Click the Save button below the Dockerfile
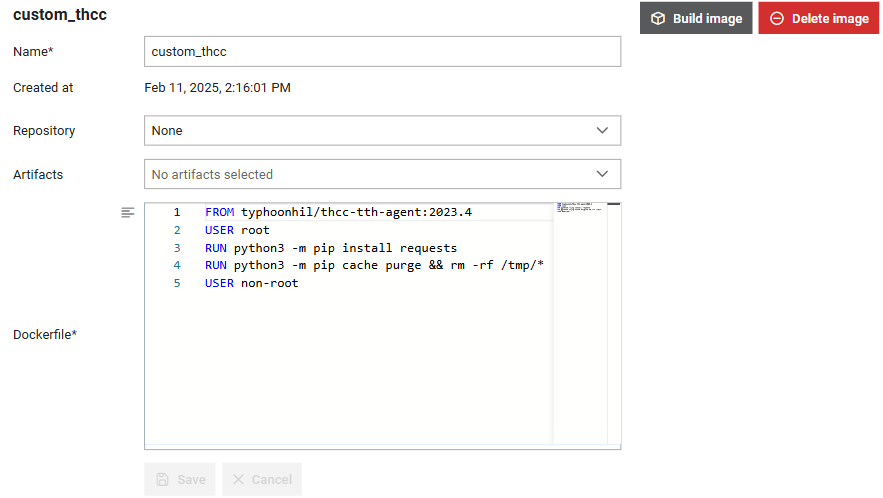The image size is (883, 498). point(180,479)
